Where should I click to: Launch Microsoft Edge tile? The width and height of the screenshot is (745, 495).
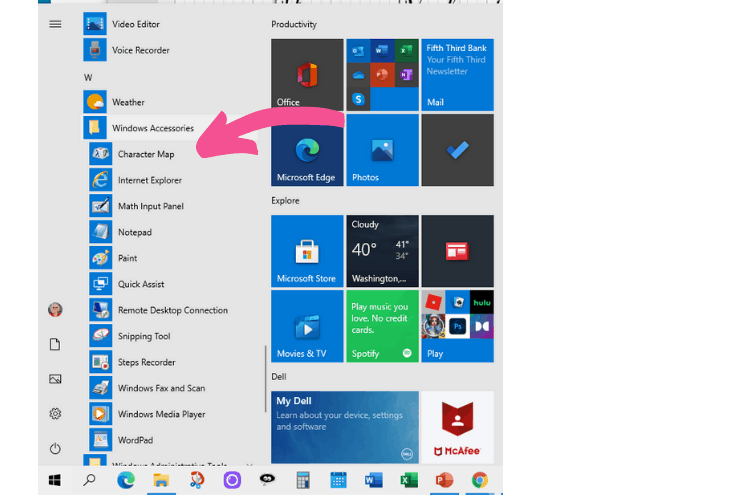pos(307,150)
